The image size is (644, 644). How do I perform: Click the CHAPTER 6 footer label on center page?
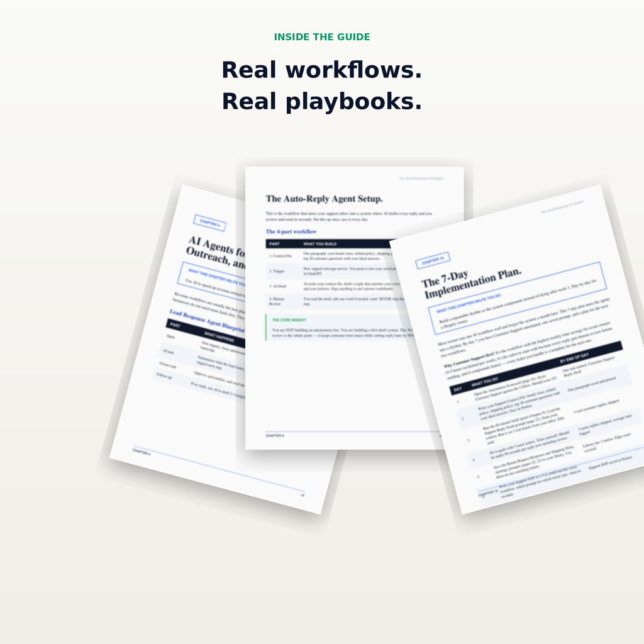click(x=275, y=436)
